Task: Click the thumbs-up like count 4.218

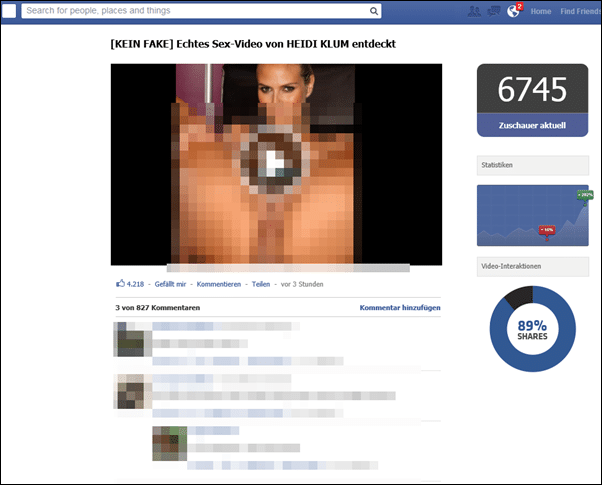Action: pos(130,284)
